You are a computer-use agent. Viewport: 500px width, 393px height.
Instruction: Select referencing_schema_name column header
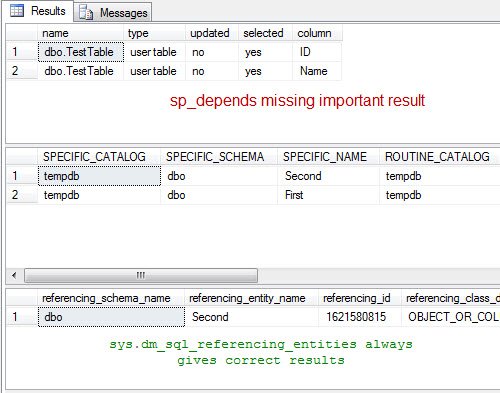pyautogui.click(x=111, y=298)
